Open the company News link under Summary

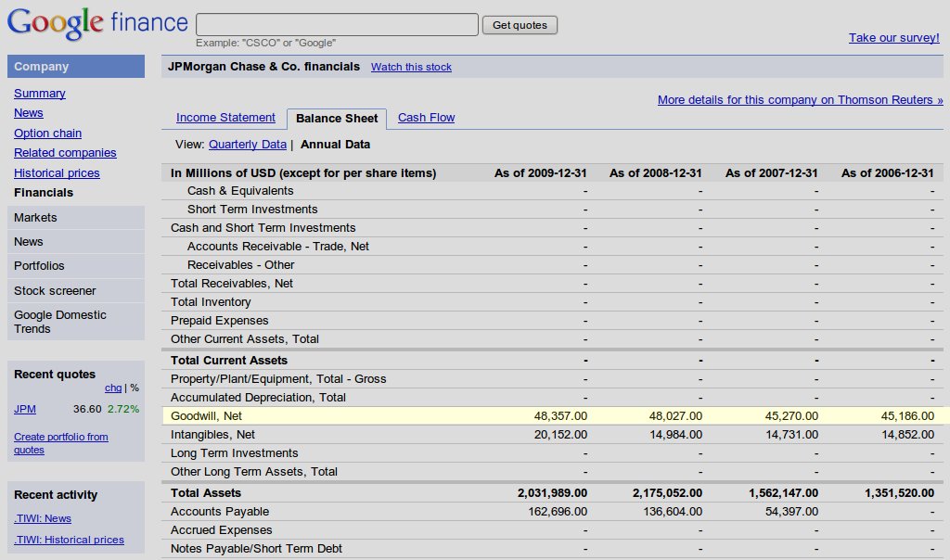click(29, 113)
